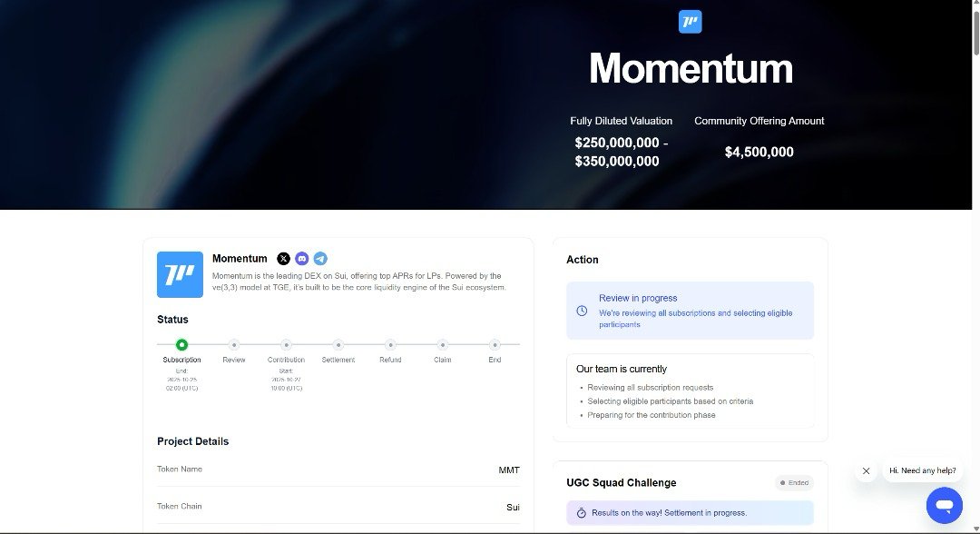Dismiss the "Hi. Need any help?" popup
The width and height of the screenshot is (980, 534).
pos(866,471)
